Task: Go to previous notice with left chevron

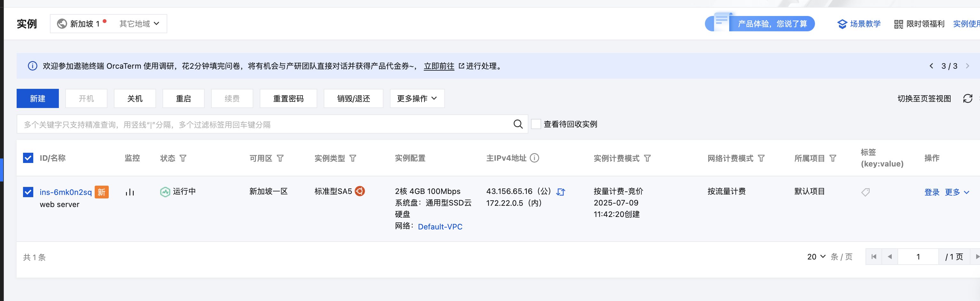Action: click(931, 66)
